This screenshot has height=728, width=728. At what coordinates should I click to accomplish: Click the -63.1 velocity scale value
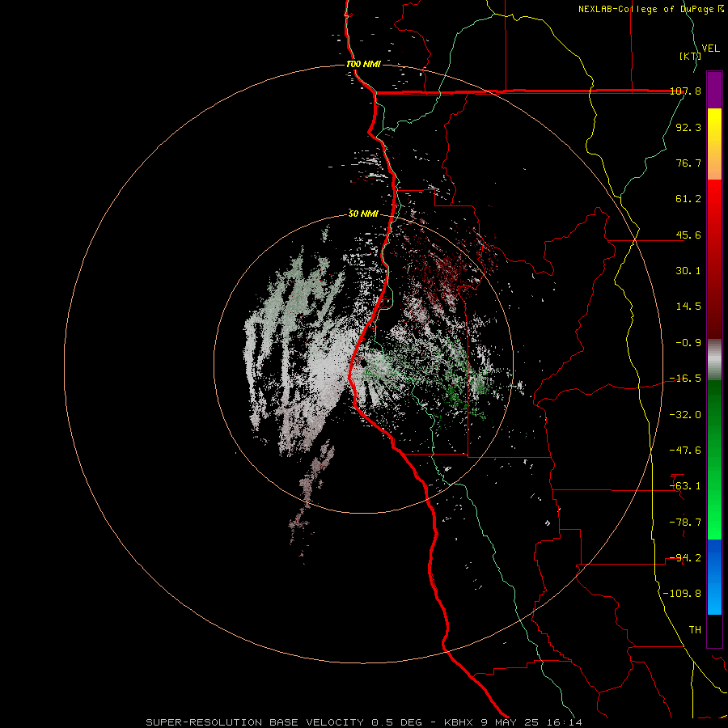click(x=685, y=486)
